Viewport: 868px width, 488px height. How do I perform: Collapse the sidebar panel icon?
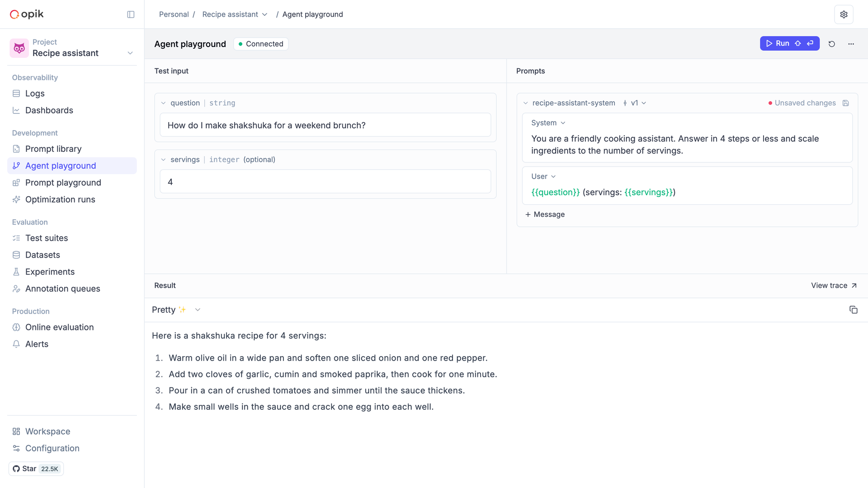(x=131, y=14)
